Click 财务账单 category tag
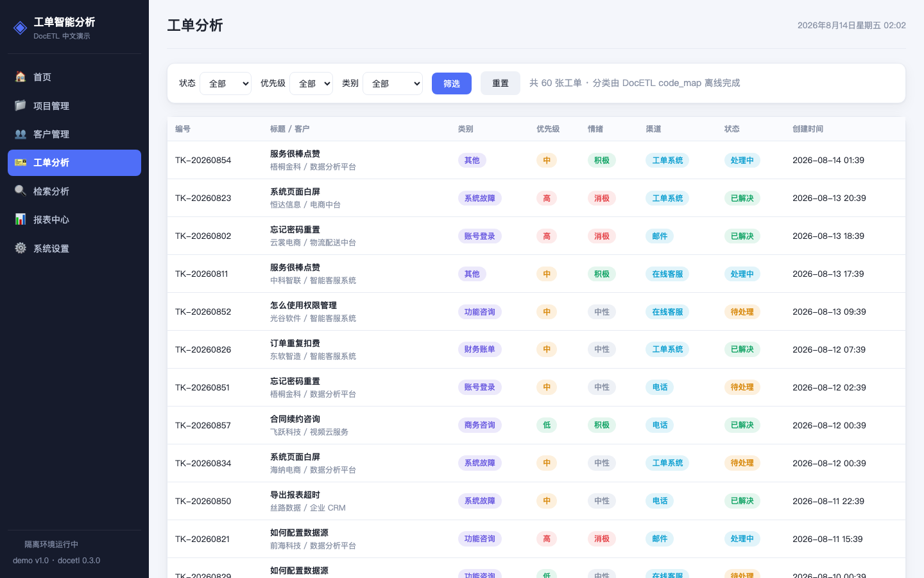Screen dimensions: 924x578 [480, 349]
